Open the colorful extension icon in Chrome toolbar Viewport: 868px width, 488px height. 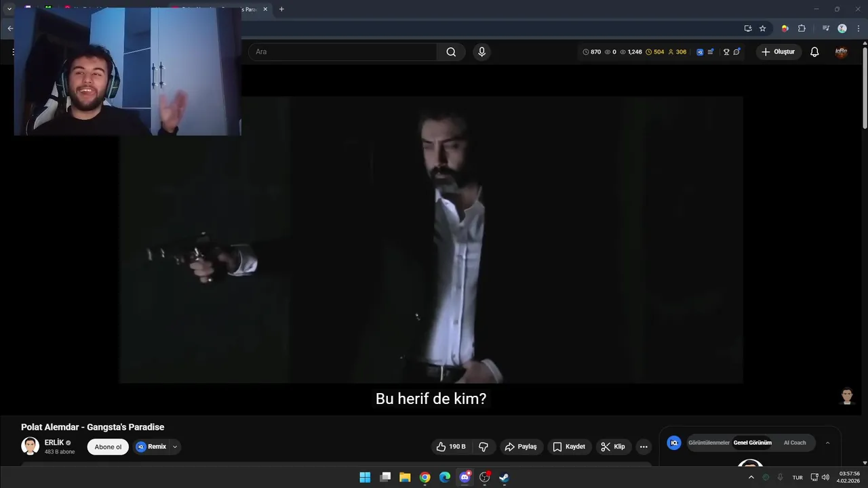[x=785, y=28]
